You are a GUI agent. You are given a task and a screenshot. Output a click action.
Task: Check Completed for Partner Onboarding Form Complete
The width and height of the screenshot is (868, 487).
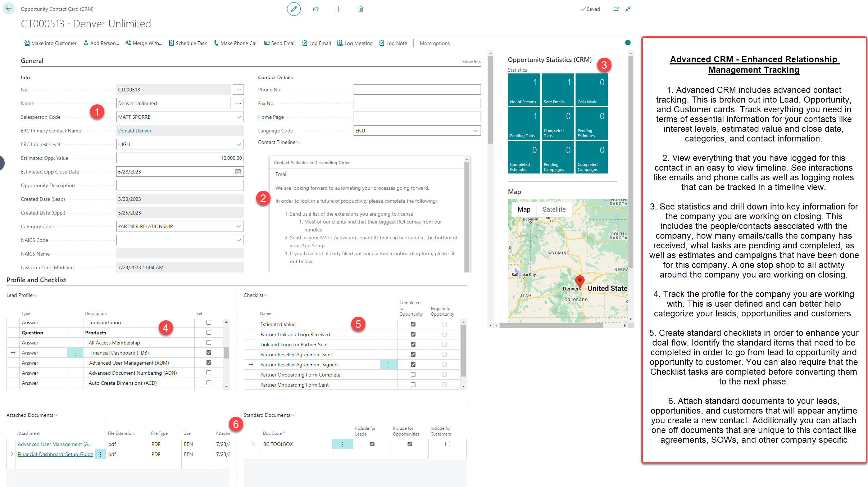pyautogui.click(x=413, y=375)
